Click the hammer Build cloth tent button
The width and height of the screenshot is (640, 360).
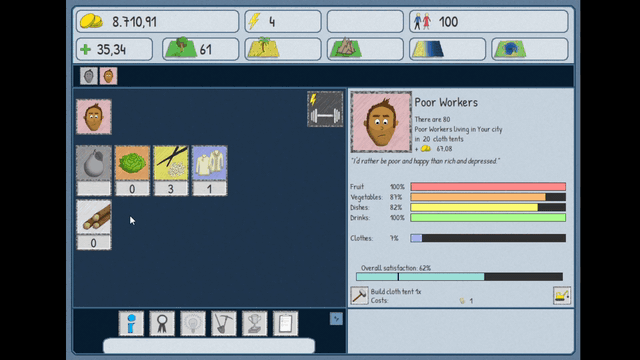click(359, 295)
